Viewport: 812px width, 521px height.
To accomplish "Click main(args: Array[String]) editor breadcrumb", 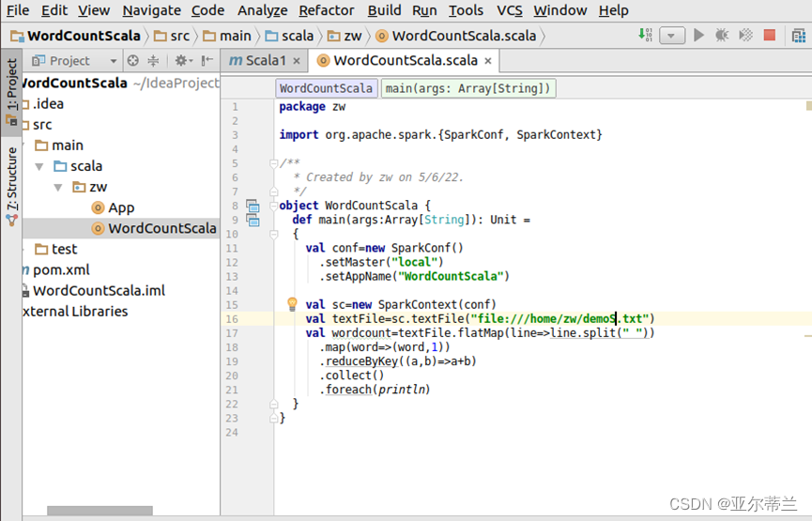I will [468, 88].
